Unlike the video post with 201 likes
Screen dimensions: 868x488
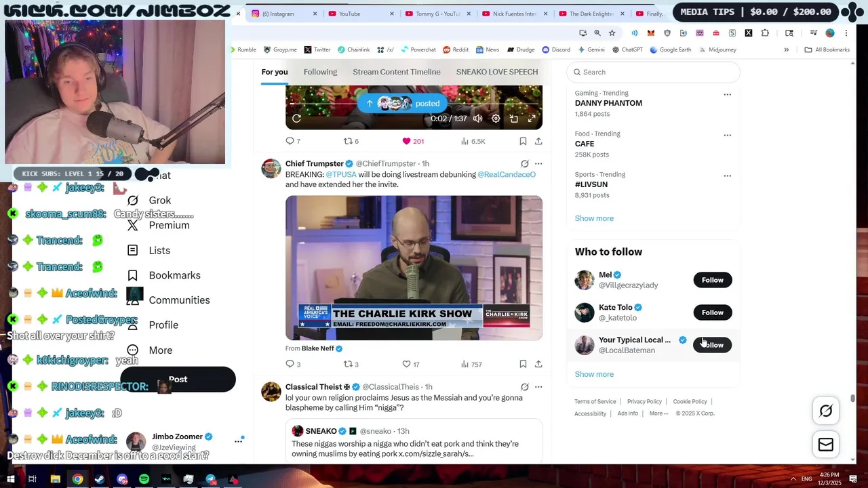tap(412, 141)
